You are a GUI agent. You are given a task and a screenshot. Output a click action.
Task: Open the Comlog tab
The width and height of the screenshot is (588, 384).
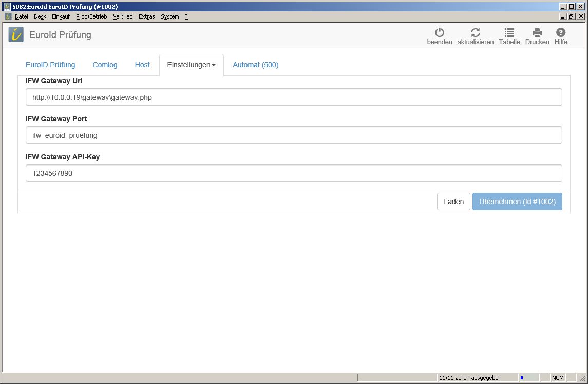(105, 65)
